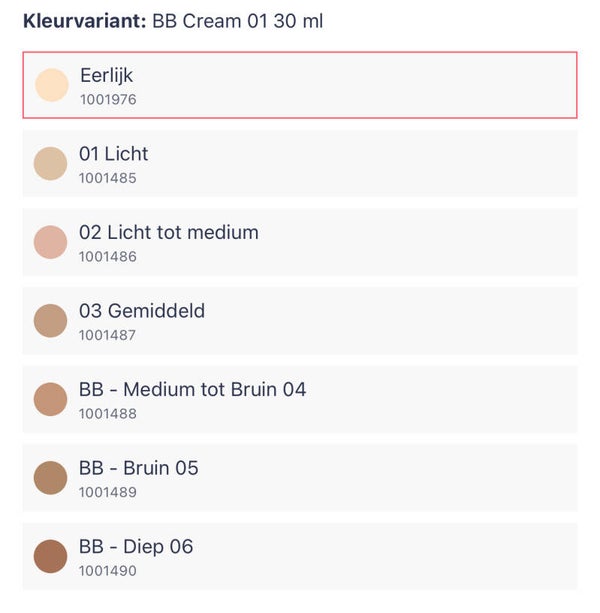Click the Eerlijk color swatch
600x613 pixels.
point(51,85)
